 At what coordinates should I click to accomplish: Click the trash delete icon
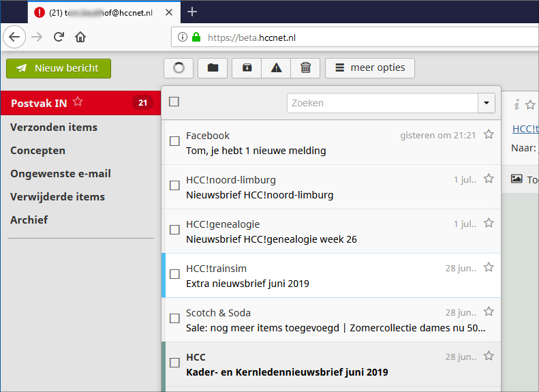305,68
